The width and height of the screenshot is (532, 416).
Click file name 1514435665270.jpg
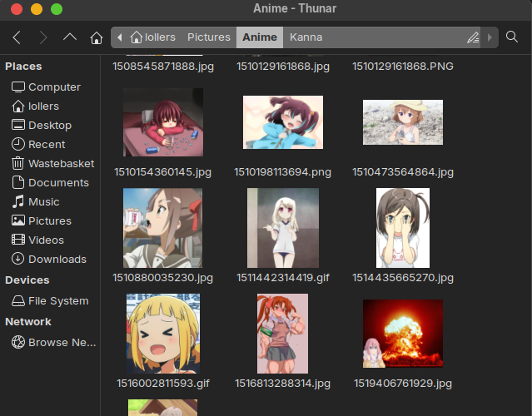point(403,278)
